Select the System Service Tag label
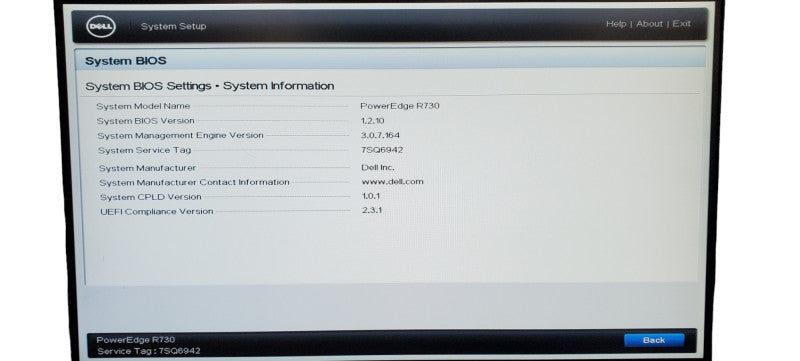800x361 pixels. (x=144, y=150)
